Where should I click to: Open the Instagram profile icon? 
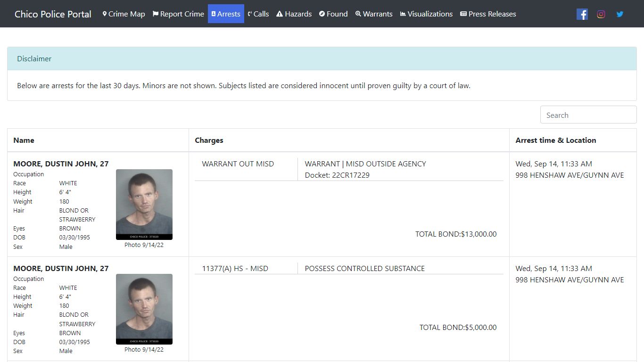point(601,14)
